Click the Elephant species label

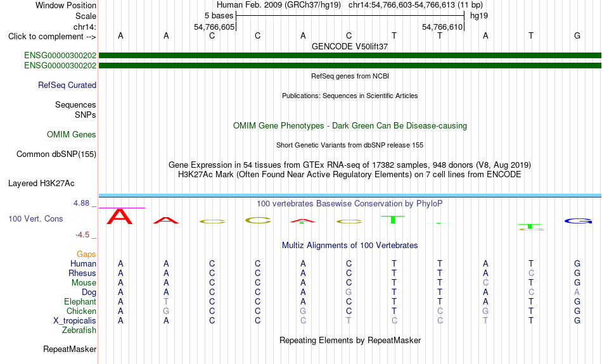[80, 302]
